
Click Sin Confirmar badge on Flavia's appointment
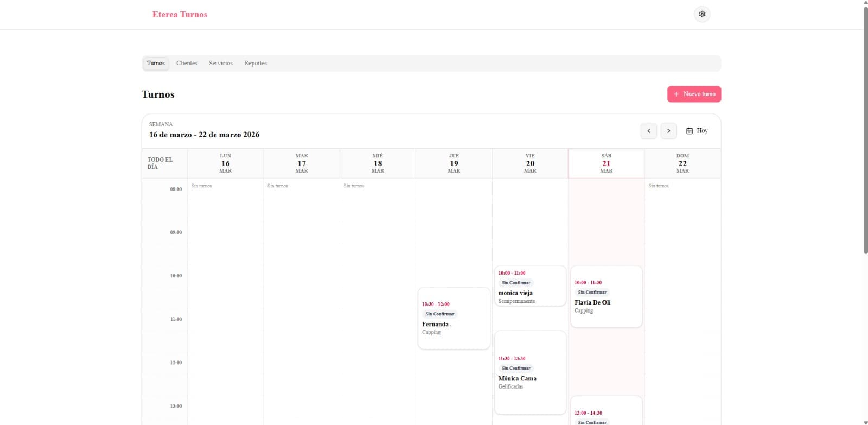coord(592,292)
